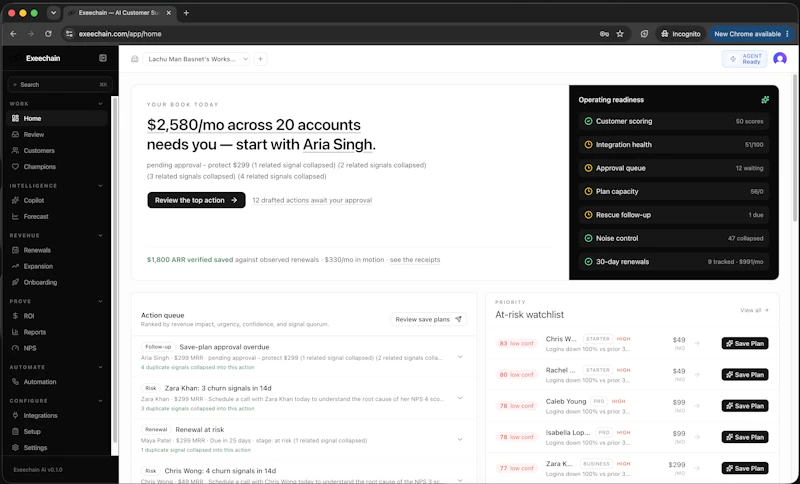
Task: Click the Rescue follow-up status icon
Action: click(x=588, y=215)
